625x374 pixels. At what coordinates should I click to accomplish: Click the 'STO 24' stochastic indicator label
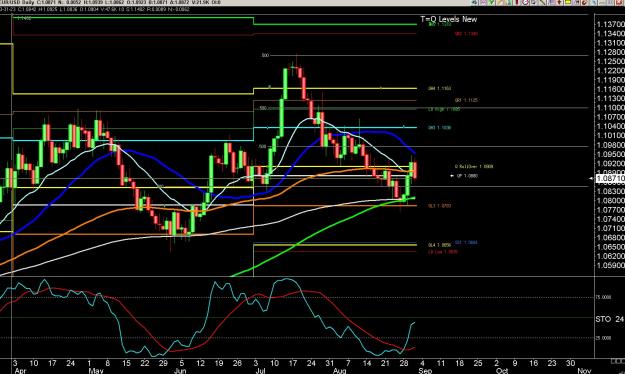click(609, 319)
